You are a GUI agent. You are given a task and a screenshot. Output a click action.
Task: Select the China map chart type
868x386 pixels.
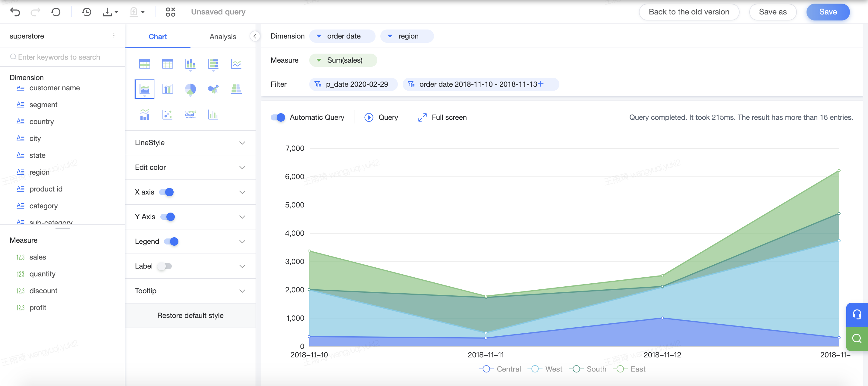213,89
